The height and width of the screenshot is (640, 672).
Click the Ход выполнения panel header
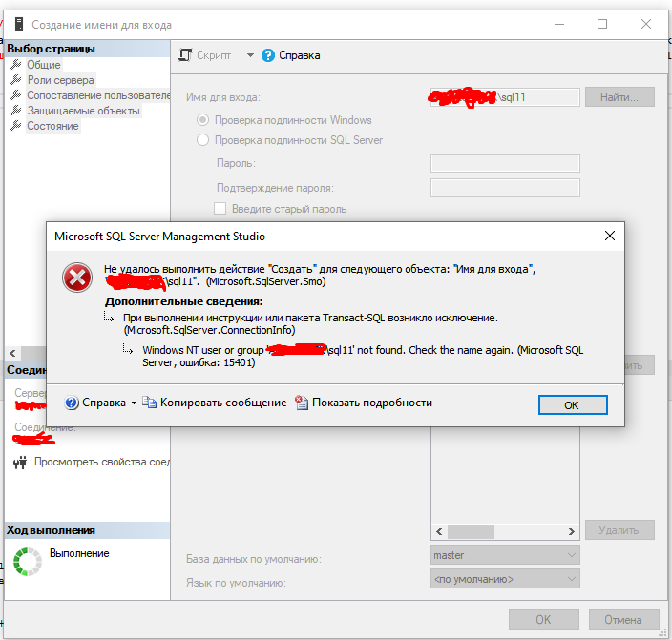[x=88, y=530]
